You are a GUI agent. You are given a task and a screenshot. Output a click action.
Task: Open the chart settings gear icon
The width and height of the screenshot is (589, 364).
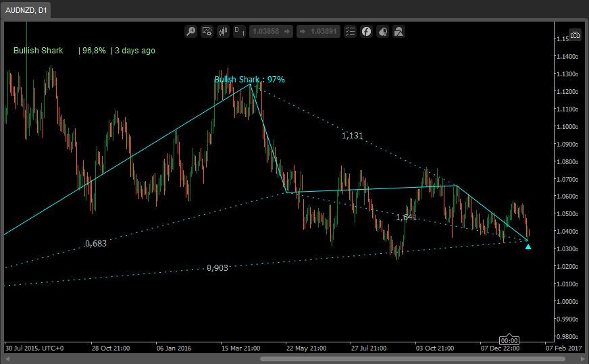click(x=207, y=31)
